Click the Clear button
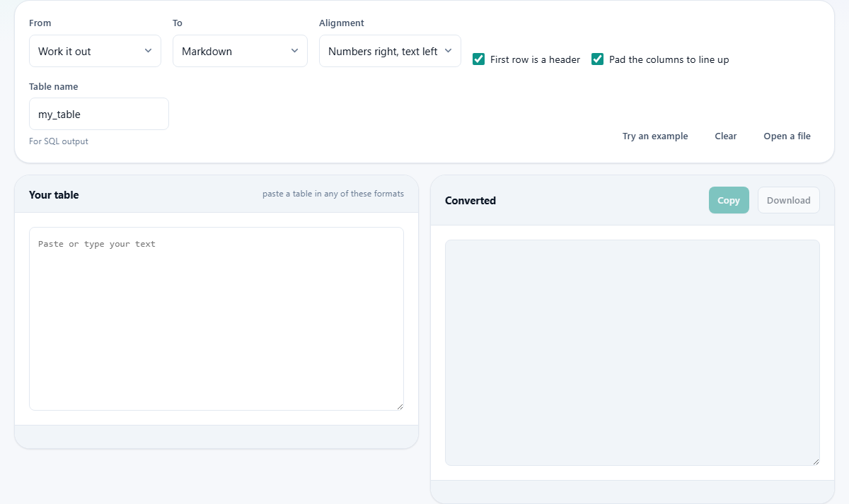This screenshot has height=504, width=849. 726,136
